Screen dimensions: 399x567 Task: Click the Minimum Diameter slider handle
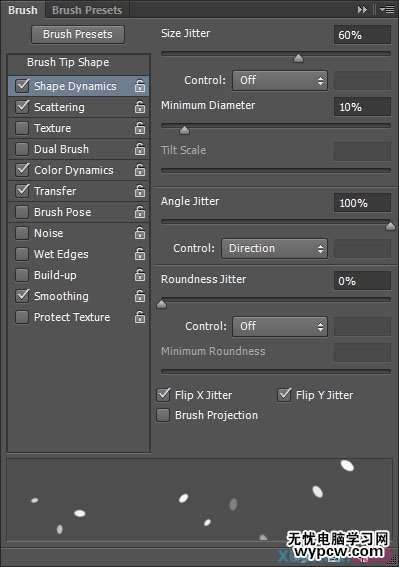(184, 130)
